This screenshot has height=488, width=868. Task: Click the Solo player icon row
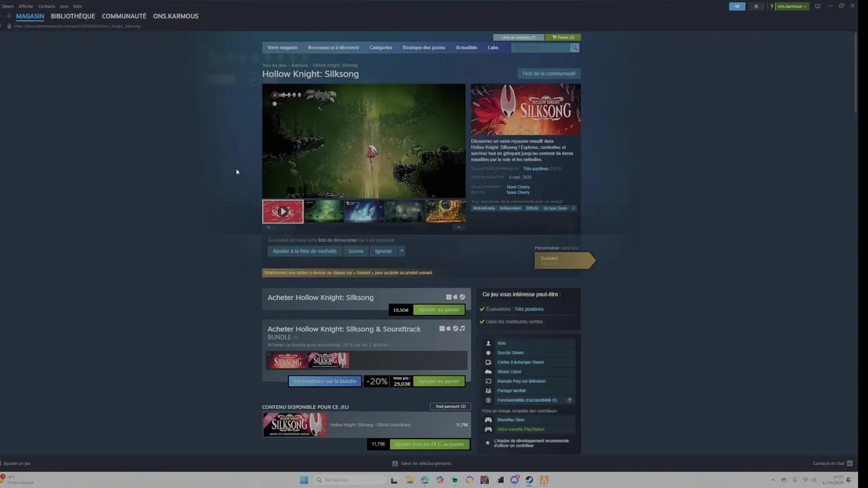click(529, 343)
